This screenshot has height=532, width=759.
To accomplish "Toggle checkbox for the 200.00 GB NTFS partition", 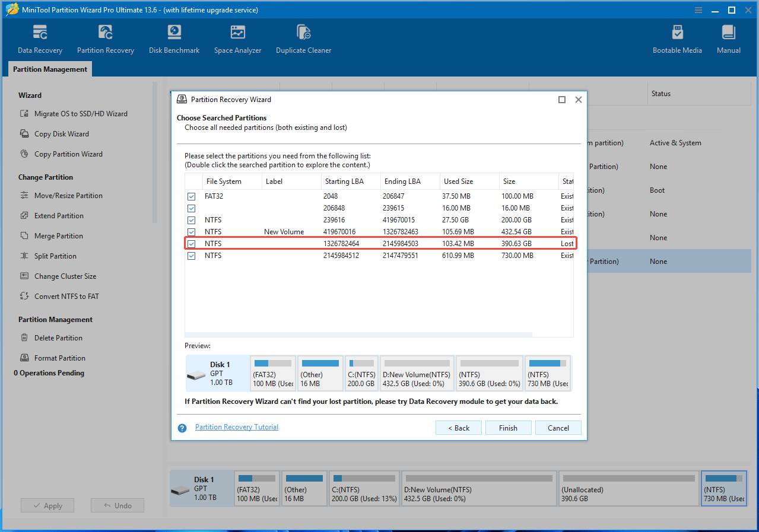I will point(191,220).
